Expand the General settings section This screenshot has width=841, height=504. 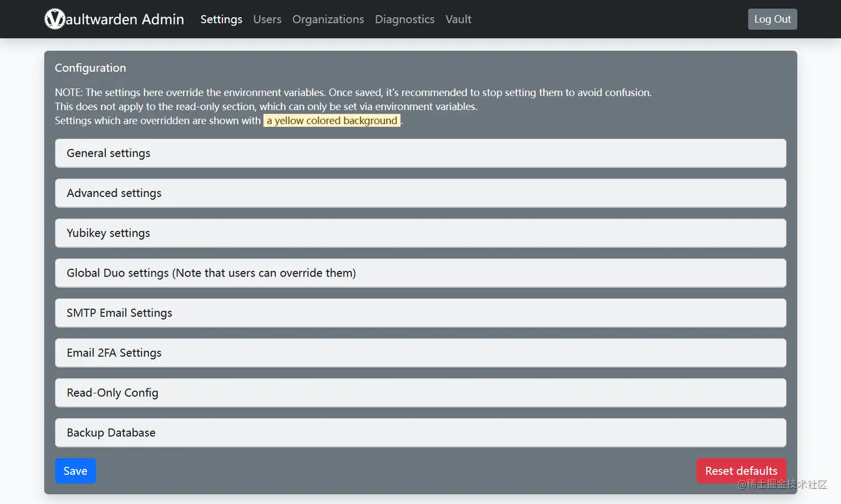(x=420, y=153)
